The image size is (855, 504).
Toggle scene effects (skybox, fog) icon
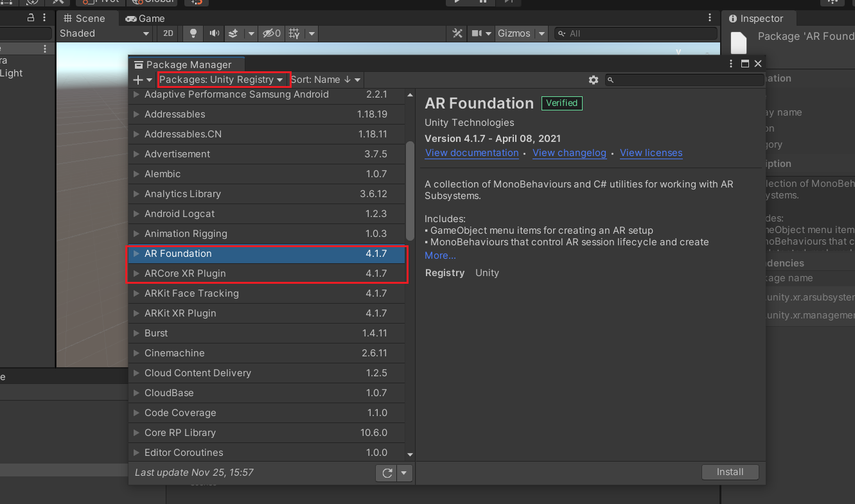234,33
